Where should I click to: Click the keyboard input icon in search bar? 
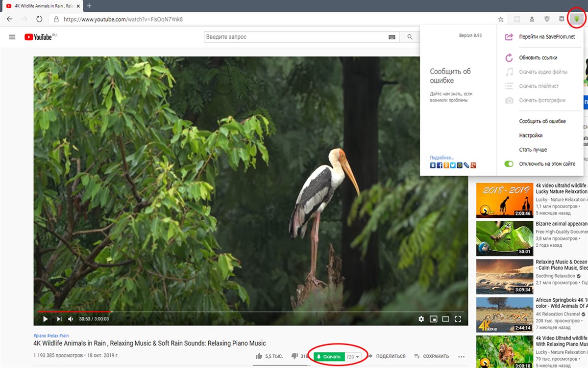(392, 36)
